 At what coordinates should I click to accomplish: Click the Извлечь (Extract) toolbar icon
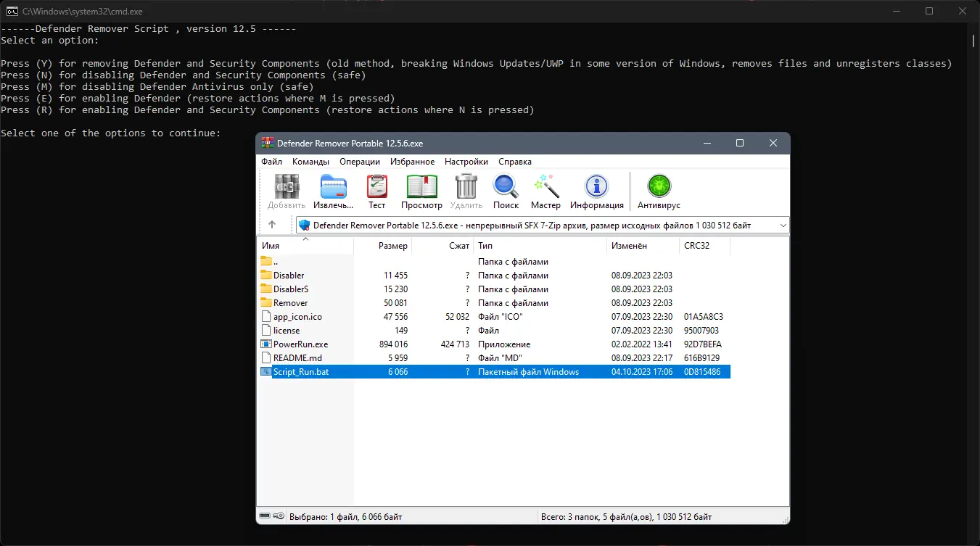[334, 192]
